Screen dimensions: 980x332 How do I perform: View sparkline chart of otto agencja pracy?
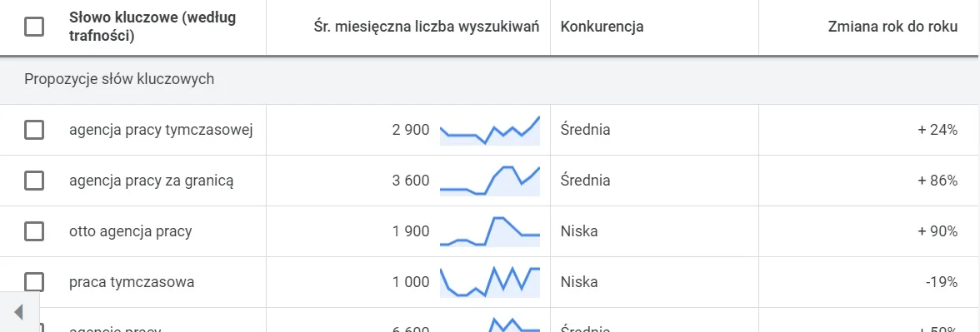(490, 231)
